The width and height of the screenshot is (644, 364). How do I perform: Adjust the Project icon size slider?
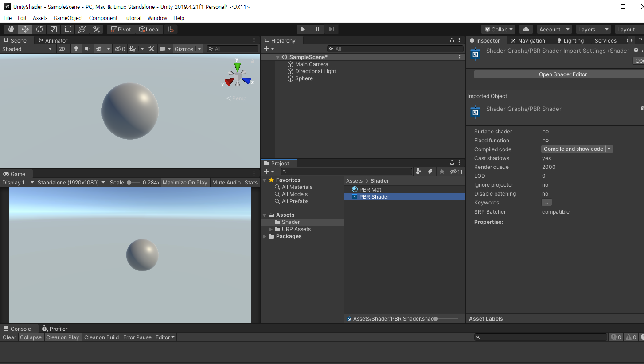446,319
